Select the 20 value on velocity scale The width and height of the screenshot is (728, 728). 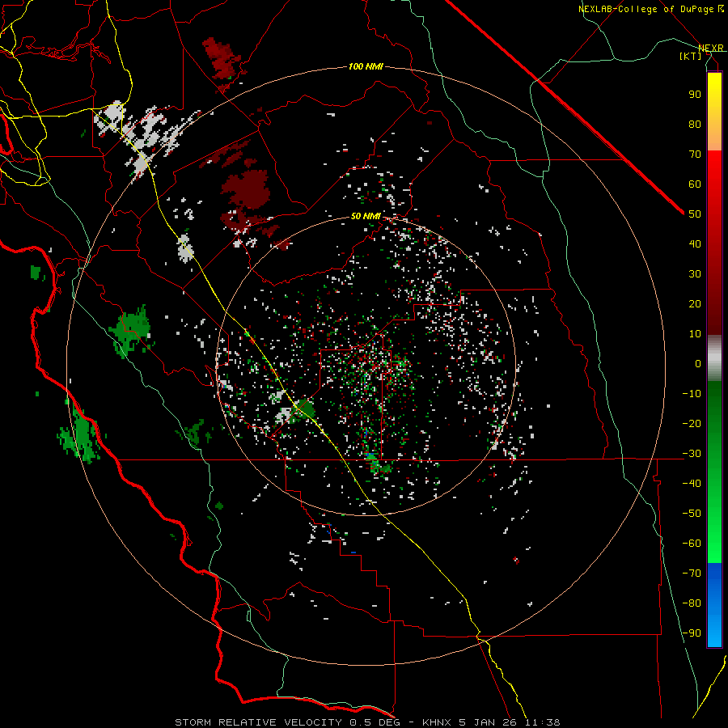coord(695,303)
